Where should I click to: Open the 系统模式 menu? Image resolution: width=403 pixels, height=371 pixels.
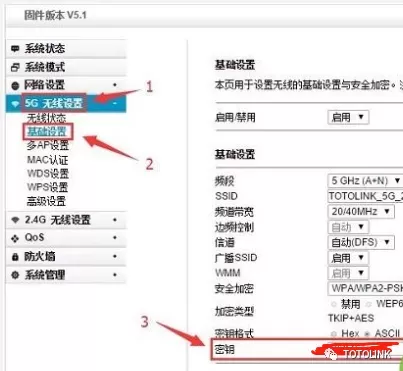(66, 67)
